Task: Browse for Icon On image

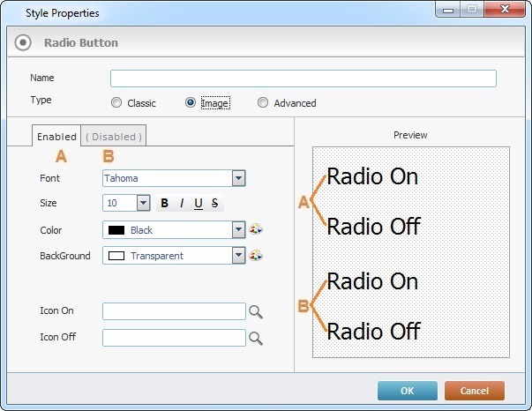Action: coord(256,311)
